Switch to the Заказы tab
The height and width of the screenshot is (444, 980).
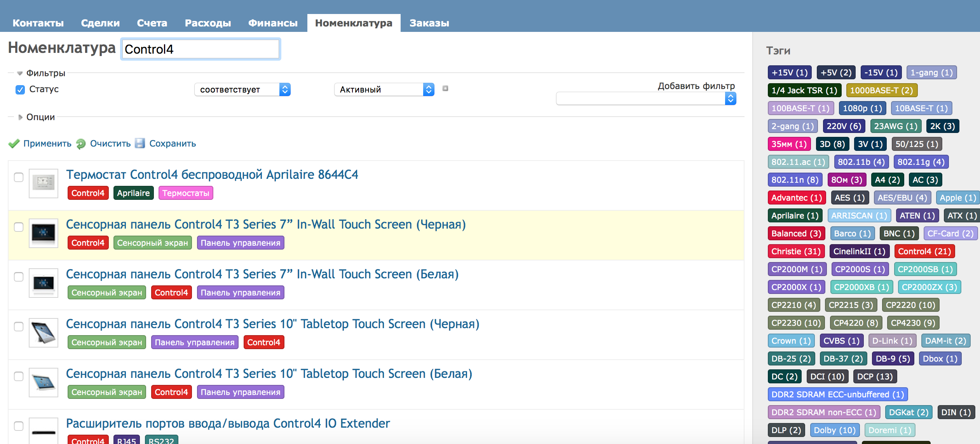[429, 23]
